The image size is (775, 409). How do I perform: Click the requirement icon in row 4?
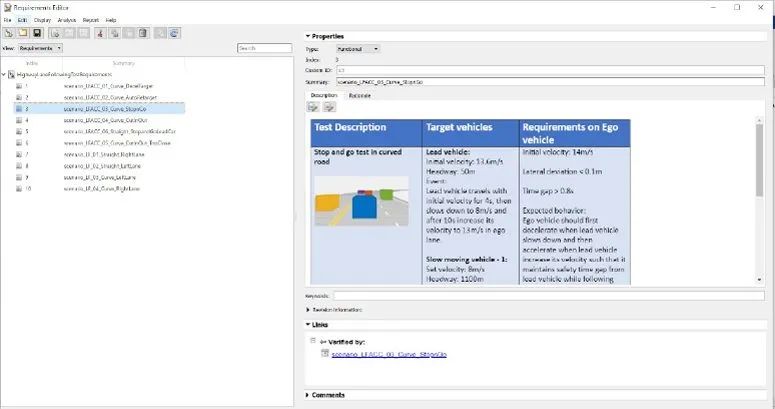[x=19, y=120]
